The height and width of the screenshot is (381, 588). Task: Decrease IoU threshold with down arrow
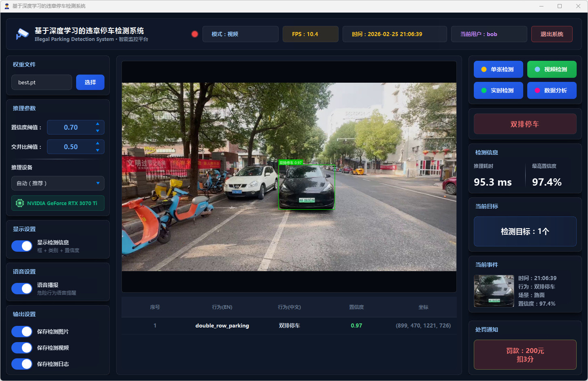pos(98,150)
